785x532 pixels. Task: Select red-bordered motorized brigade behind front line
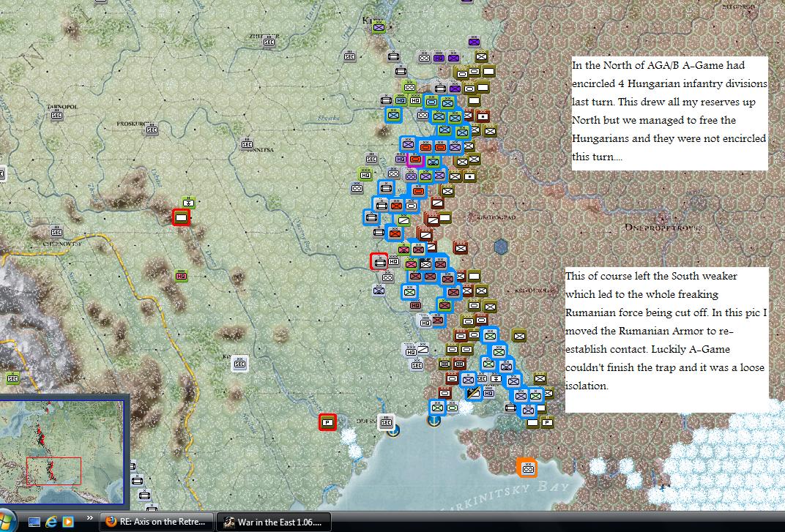(379, 261)
